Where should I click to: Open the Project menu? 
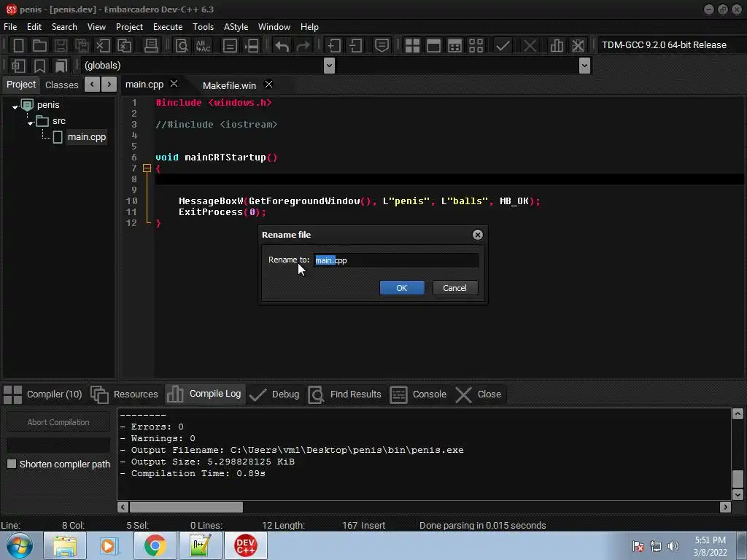129,27
